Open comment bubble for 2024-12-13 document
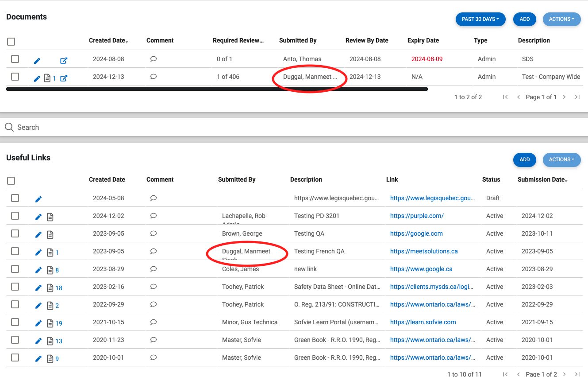Screen dimensions: 588x377 click(x=154, y=77)
